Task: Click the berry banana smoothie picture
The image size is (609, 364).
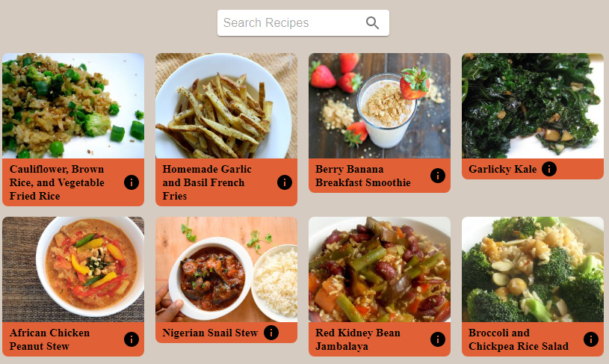Action: click(380, 105)
